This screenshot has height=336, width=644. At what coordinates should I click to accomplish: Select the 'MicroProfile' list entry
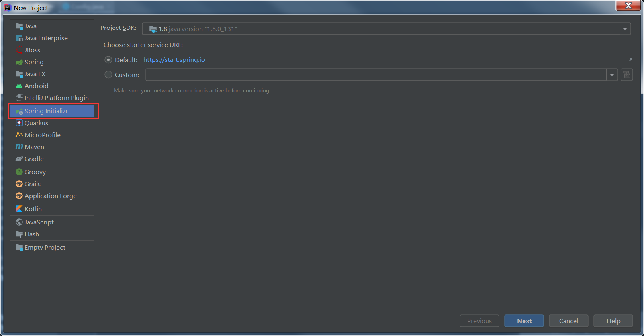pyautogui.click(x=52, y=135)
